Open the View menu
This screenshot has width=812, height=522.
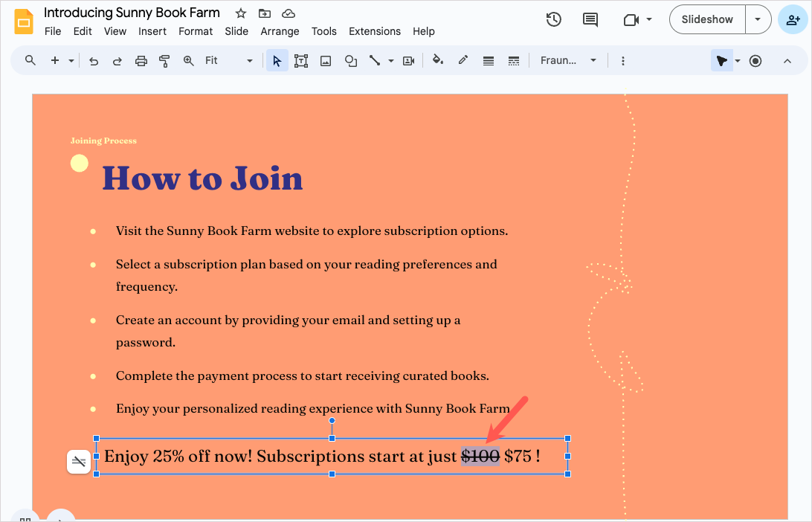[115, 31]
